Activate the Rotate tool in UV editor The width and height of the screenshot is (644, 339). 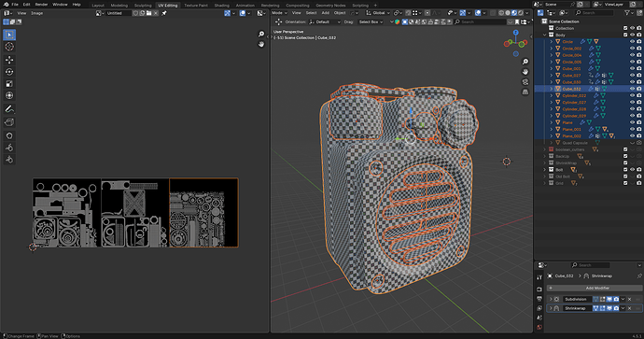(x=9, y=72)
